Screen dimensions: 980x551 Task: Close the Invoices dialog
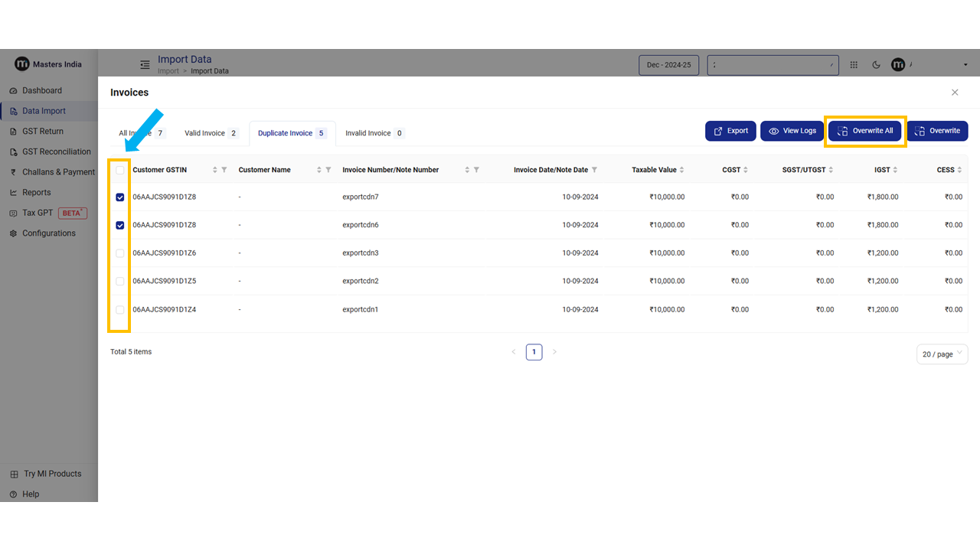(x=955, y=93)
